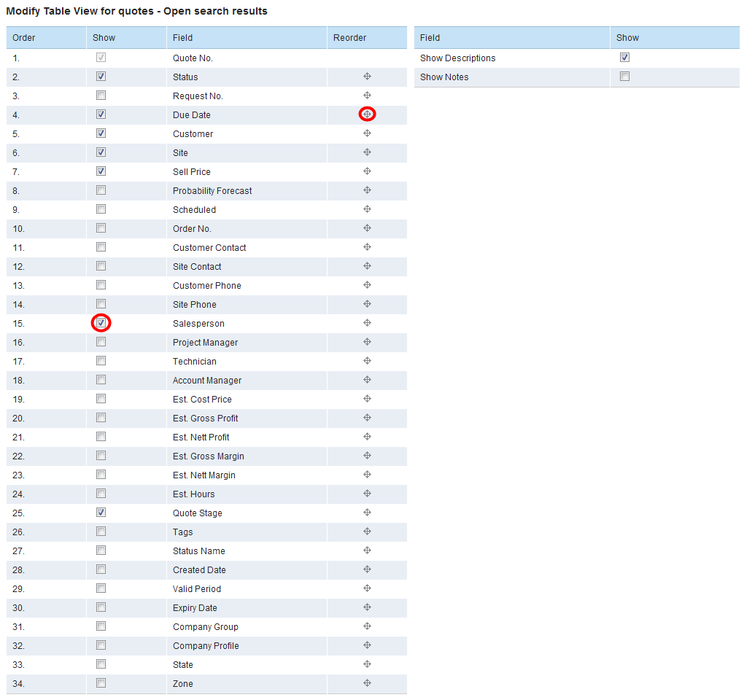Image resolution: width=744 pixels, height=700 pixels.
Task: Click the reorder handle for Customer
Action: point(367,133)
